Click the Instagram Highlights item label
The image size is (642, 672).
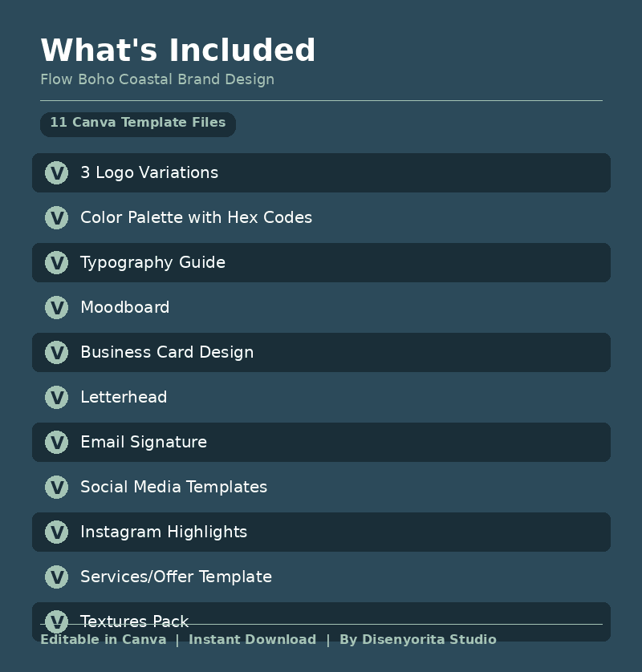164,532
